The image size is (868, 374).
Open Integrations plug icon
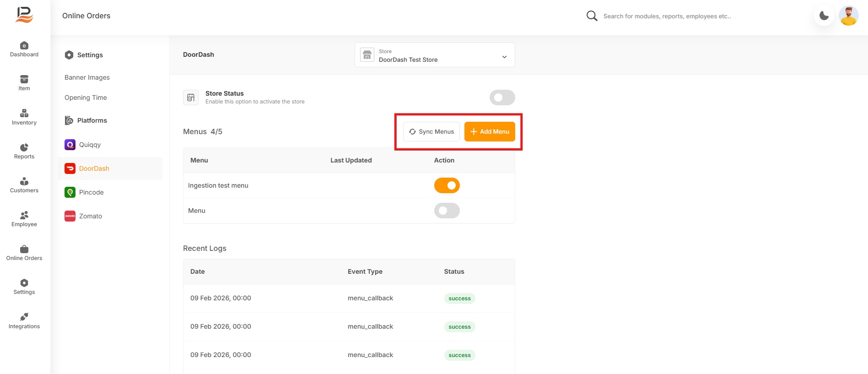pyautogui.click(x=24, y=317)
